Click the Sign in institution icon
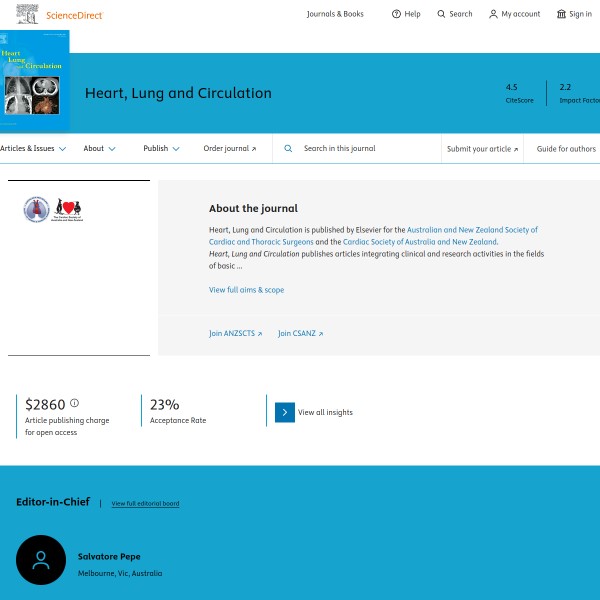Screen dimensions: 600x600 pos(561,14)
